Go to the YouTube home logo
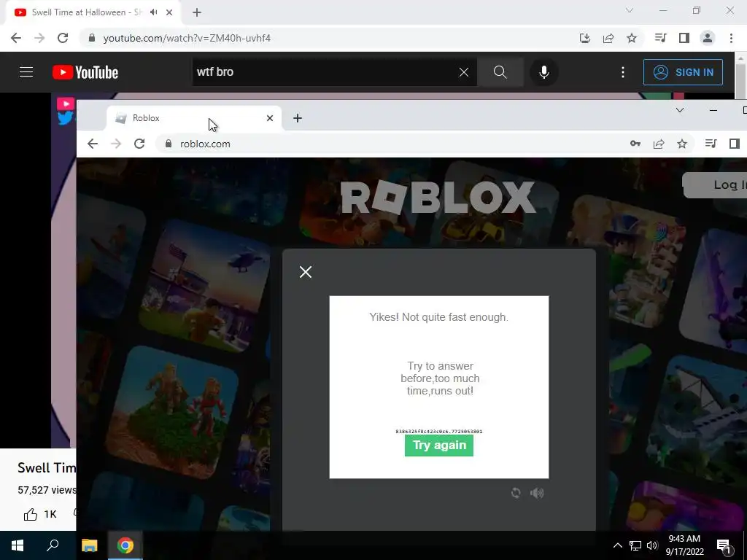Viewport: 747px width, 560px height. pyautogui.click(x=85, y=72)
